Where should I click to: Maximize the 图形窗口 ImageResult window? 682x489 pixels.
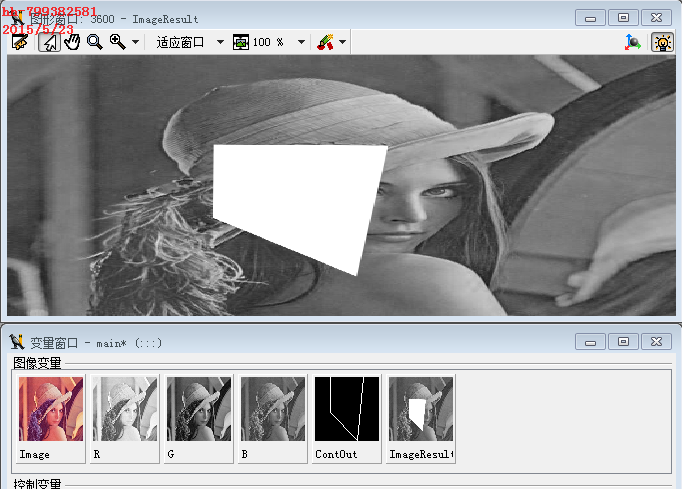point(623,18)
